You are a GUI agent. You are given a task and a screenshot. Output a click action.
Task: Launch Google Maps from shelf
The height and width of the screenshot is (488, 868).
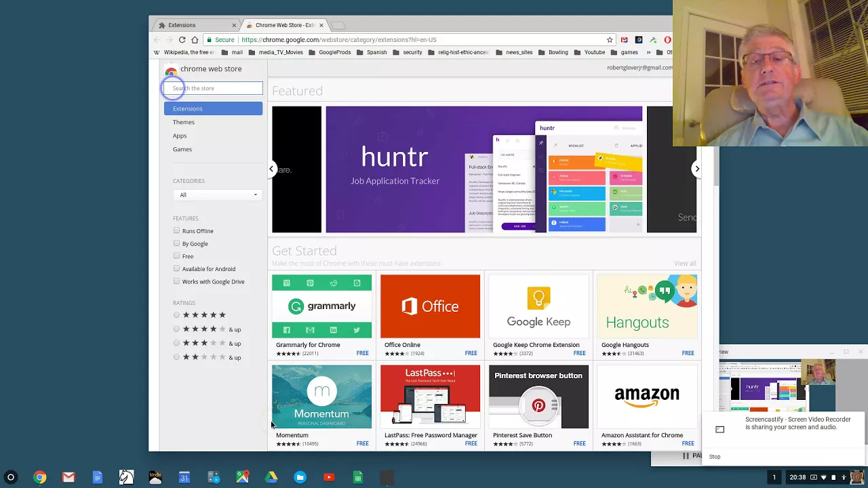click(242, 477)
